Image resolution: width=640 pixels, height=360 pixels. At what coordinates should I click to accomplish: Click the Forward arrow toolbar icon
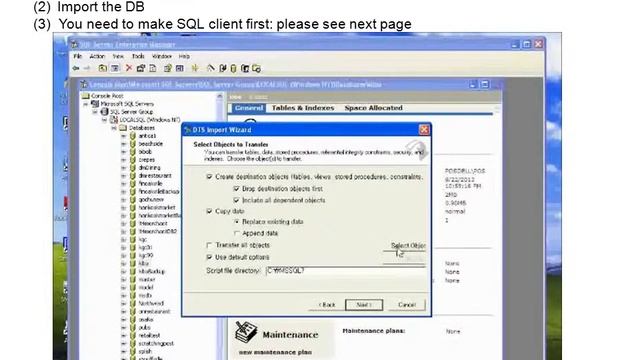87,68
